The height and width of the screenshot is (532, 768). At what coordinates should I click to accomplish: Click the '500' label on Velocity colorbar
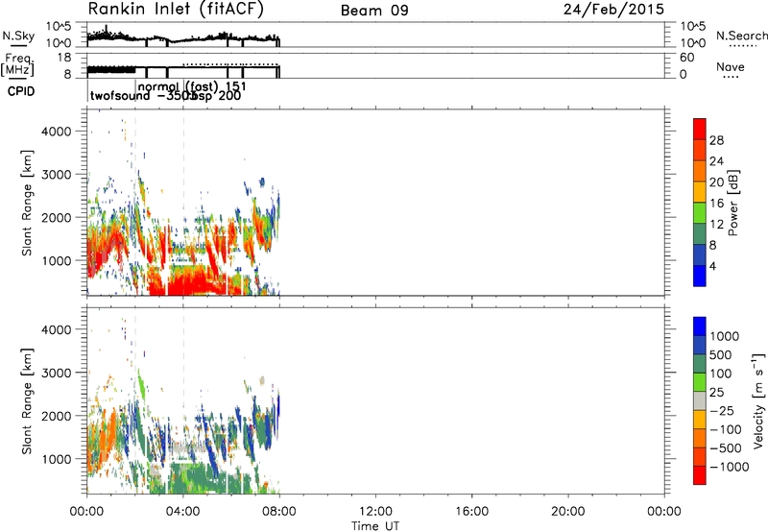[723, 354]
